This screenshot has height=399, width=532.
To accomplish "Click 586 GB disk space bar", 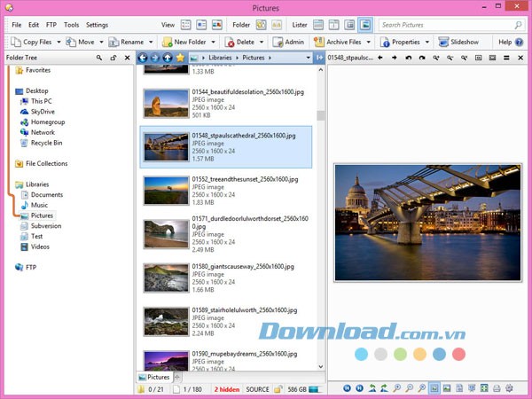I will click(314, 389).
